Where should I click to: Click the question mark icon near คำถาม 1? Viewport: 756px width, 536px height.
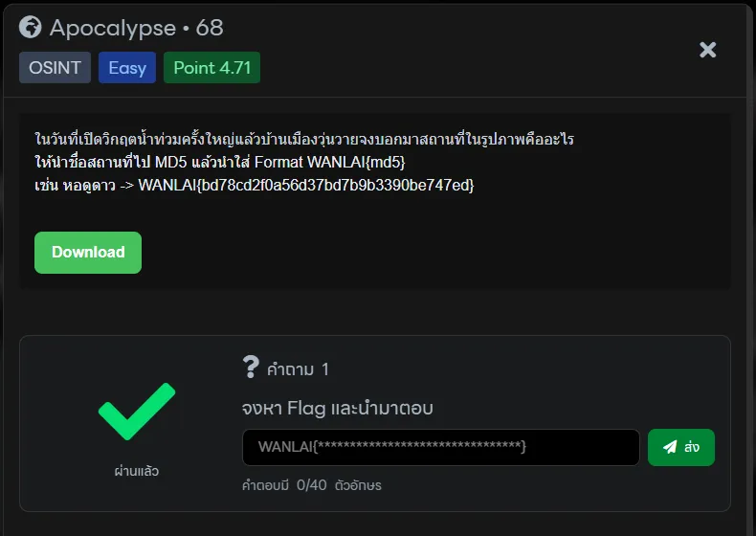tap(251, 367)
